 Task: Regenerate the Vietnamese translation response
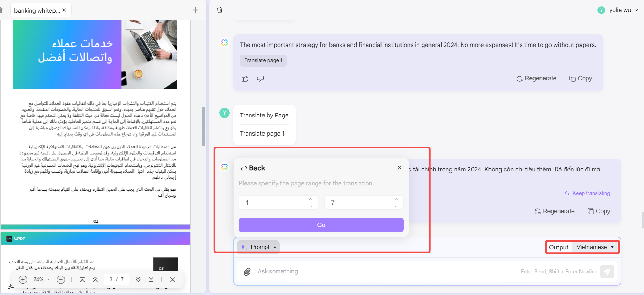554,211
